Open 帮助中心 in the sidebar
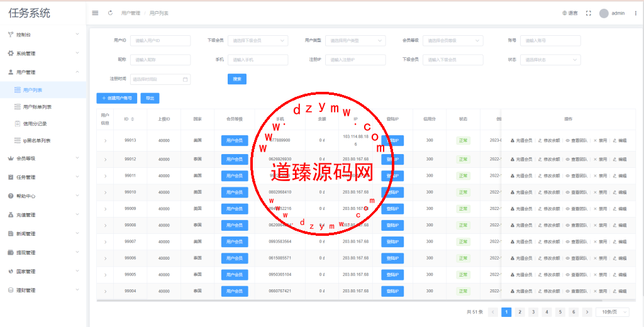644x327 pixels. 43,196
